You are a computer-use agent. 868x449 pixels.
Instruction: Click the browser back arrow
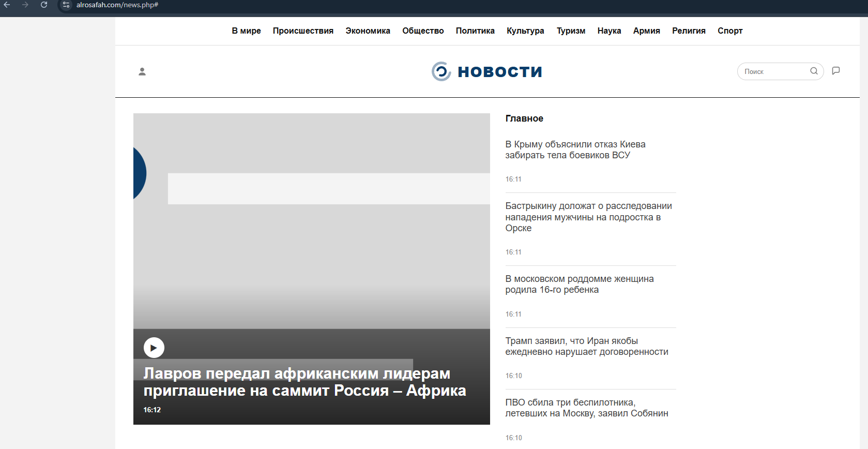[x=7, y=5]
